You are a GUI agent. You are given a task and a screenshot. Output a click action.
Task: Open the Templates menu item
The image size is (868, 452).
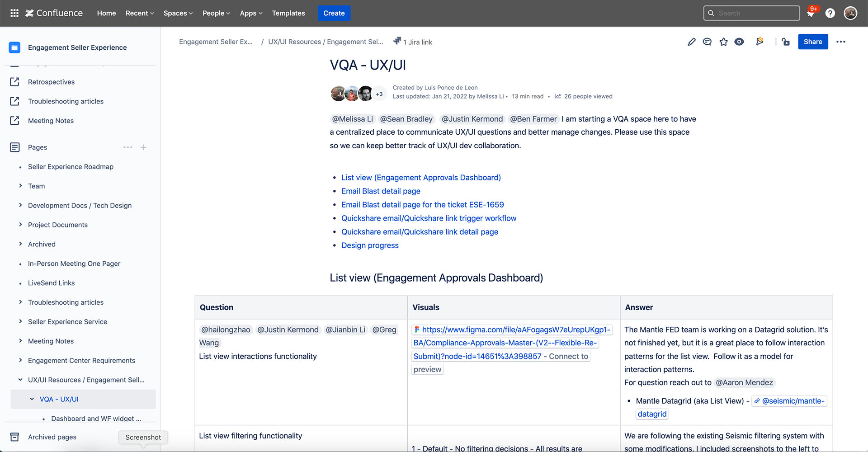pos(288,13)
